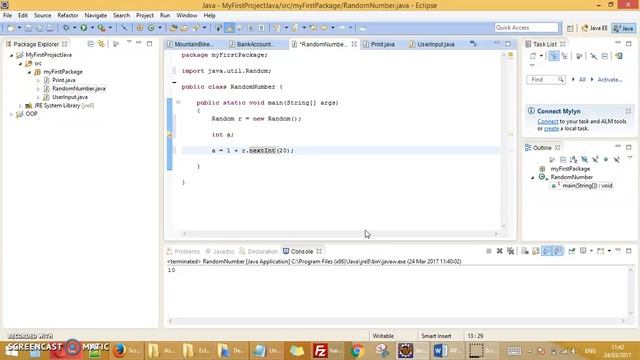Toggle Sort in Outline view

coord(573,159)
